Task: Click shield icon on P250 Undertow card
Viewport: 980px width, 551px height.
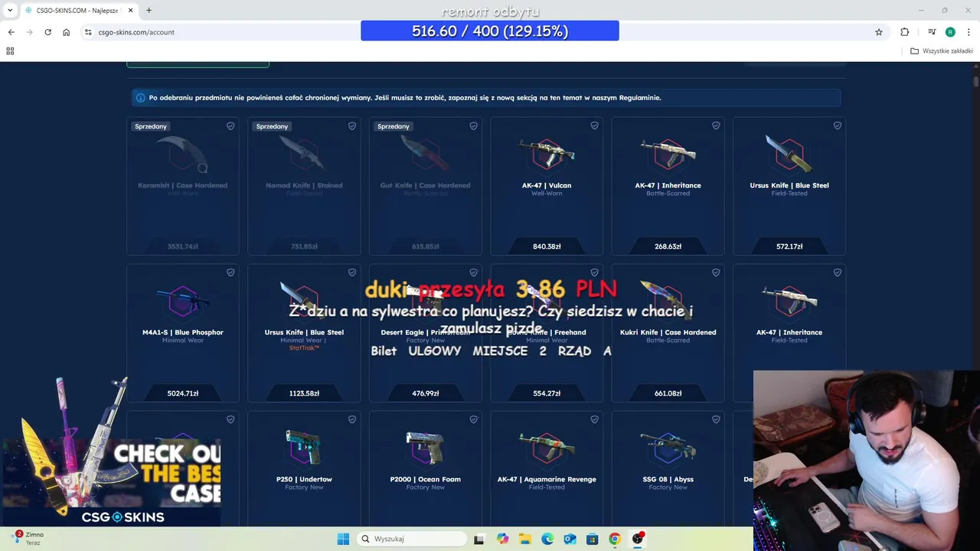Action: point(352,419)
